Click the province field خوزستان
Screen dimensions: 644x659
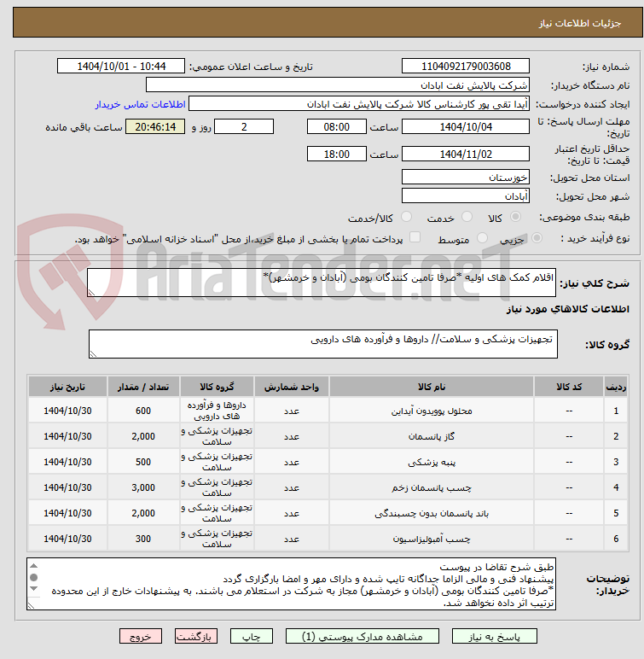pyautogui.click(x=466, y=177)
